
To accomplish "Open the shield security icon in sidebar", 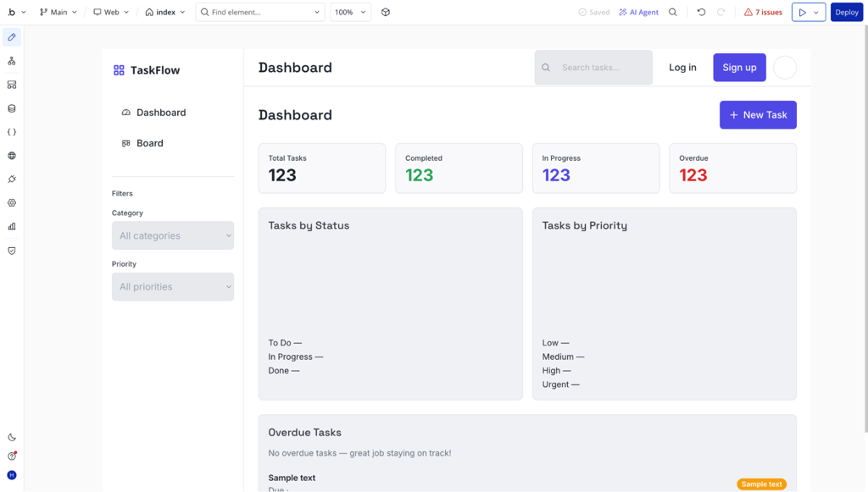I will click(12, 251).
